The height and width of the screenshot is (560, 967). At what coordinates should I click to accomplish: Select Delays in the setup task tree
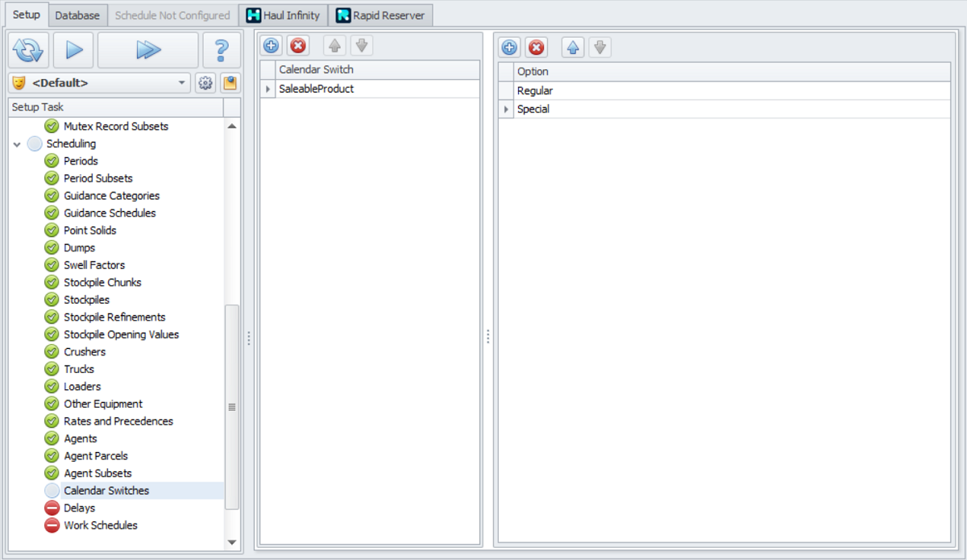pyautogui.click(x=79, y=508)
